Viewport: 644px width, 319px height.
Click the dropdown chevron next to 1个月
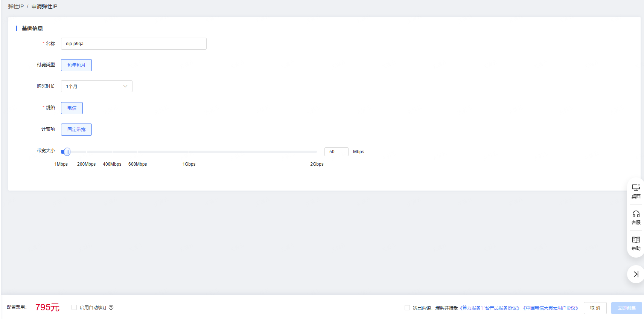point(125,86)
